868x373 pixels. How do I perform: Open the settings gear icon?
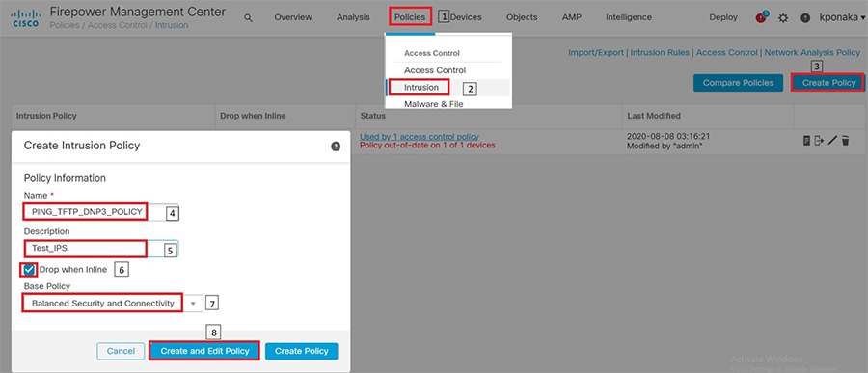[783, 17]
